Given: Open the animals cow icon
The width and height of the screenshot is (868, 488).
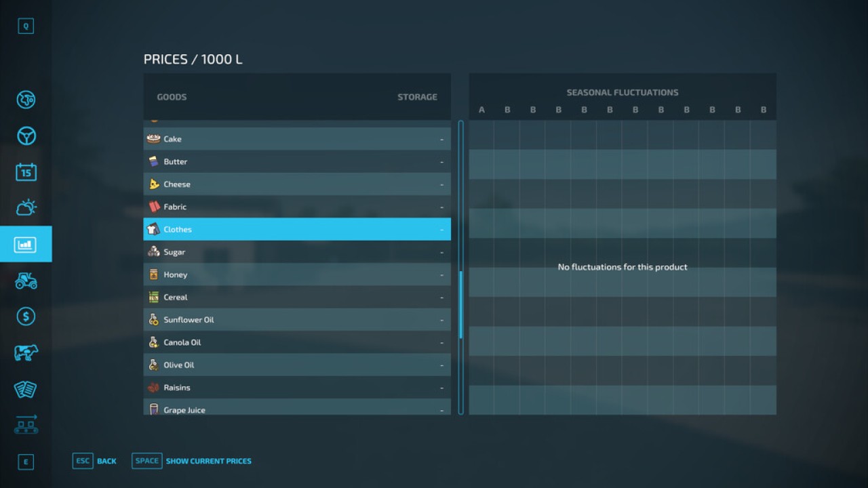Looking at the screenshot, I should click(26, 352).
